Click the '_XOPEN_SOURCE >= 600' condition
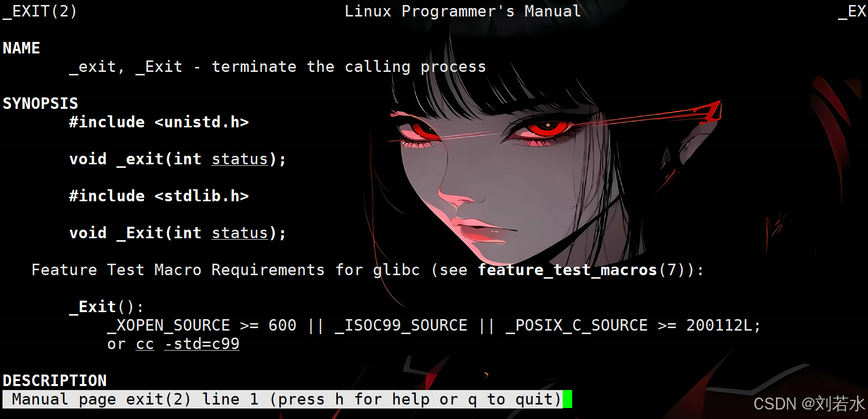This screenshot has height=419, width=868. (202, 326)
